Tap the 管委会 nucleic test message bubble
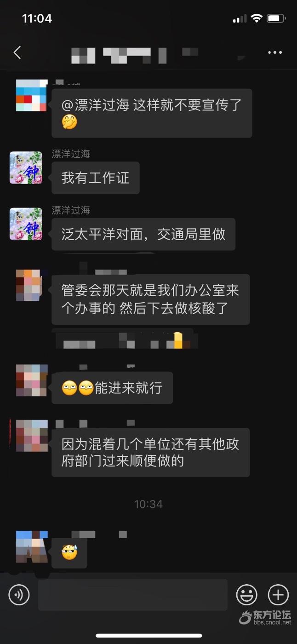Screen dimensions: 297x644 [x=150, y=299]
